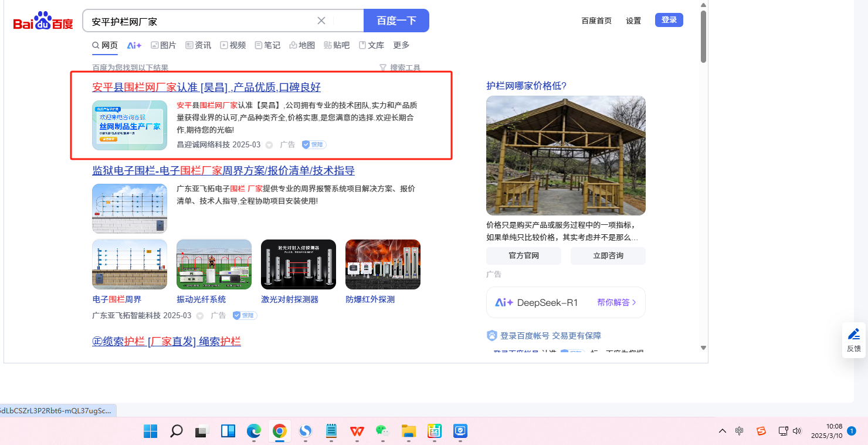Open the 电子围栏周界 link
The image size is (868, 445).
click(117, 299)
